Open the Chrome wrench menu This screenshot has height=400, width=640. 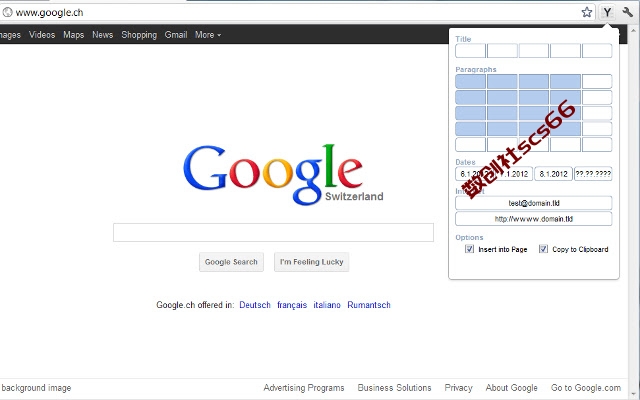[x=627, y=12]
